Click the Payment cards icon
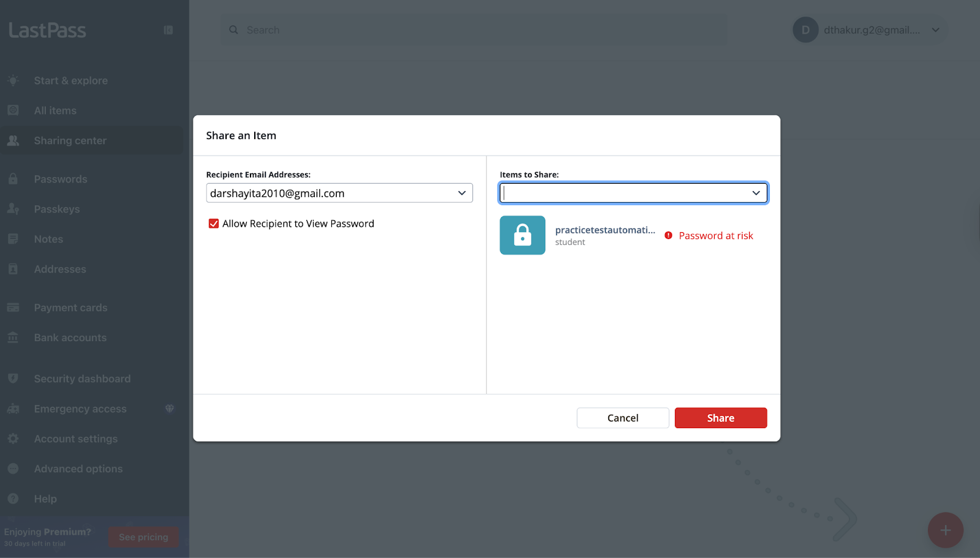This screenshot has height=558, width=980. point(13,307)
